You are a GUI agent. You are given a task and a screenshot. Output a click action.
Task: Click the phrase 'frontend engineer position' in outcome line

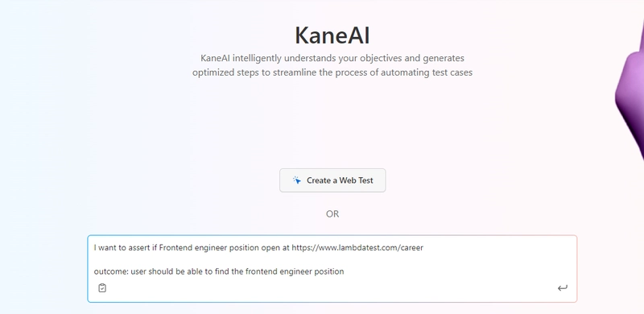[295, 271]
